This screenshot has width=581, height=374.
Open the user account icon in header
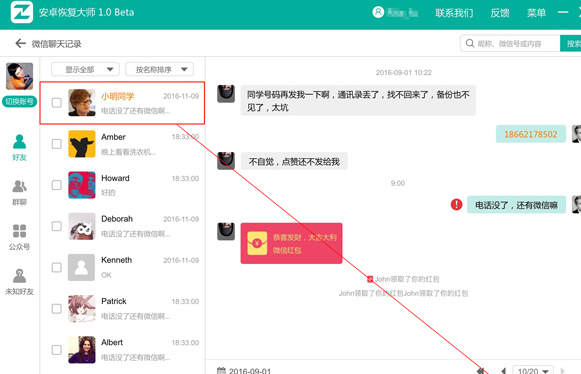tap(378, 12)
